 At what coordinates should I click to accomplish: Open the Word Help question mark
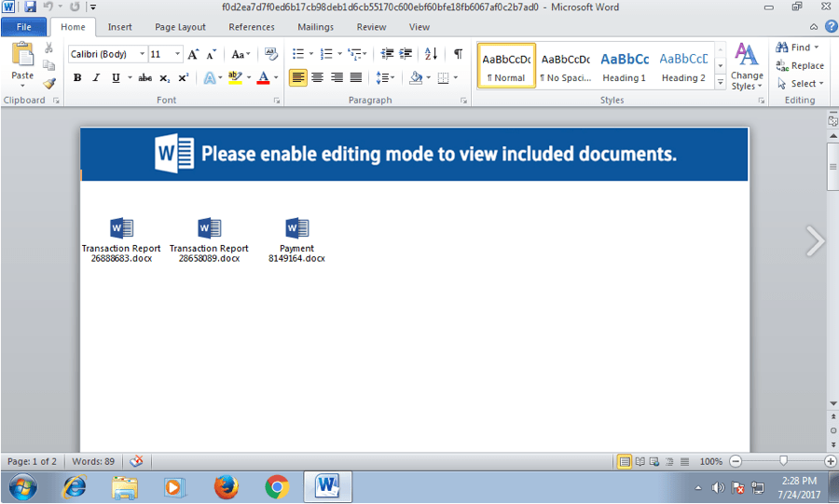click(x=831, y=26)
